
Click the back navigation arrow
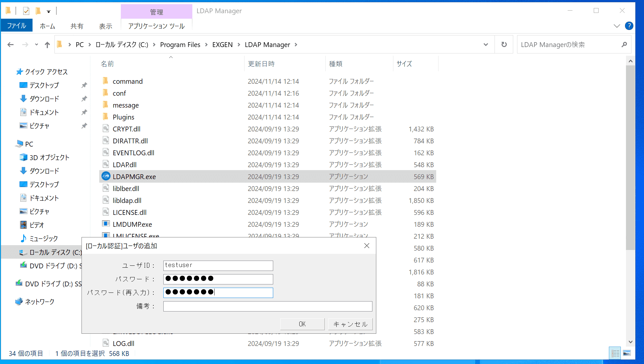pyautogui.click(x=10, y=44)
